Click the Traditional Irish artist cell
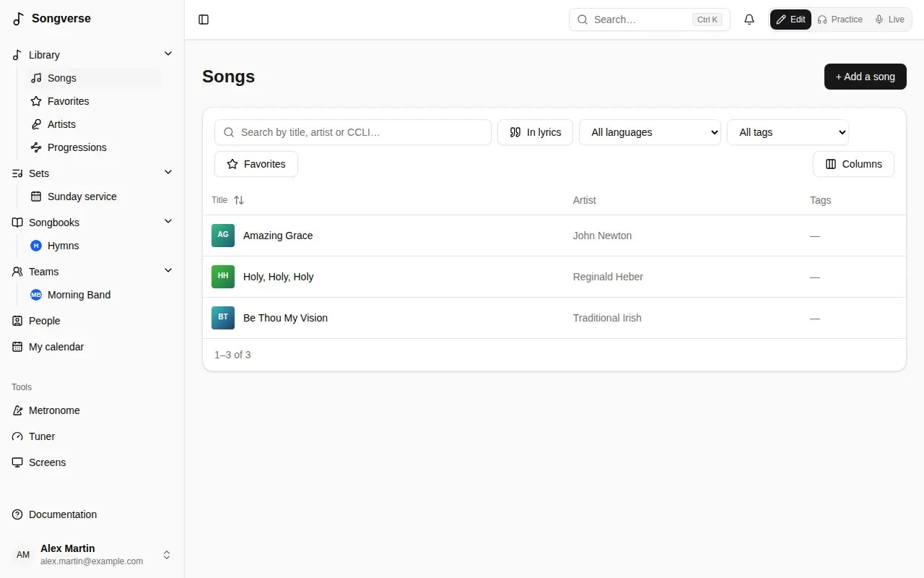 coord(607,318)
